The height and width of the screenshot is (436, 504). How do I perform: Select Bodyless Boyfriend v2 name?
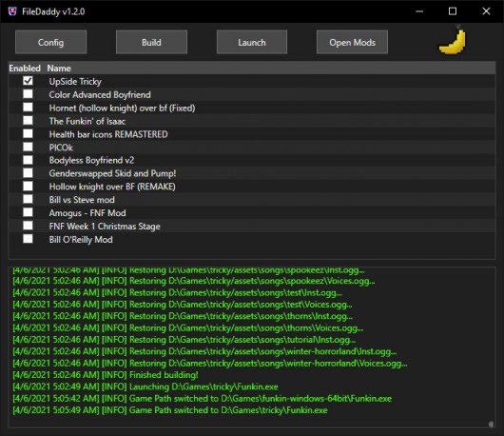coord(91,161)
